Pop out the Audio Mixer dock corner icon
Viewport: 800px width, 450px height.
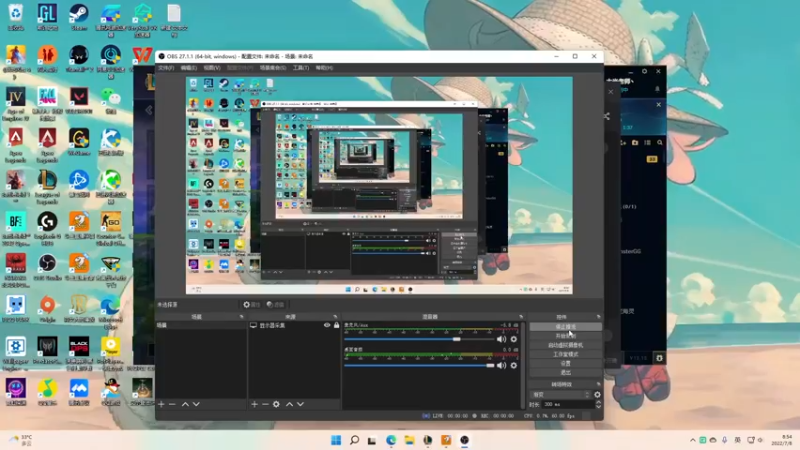[521, 317]
